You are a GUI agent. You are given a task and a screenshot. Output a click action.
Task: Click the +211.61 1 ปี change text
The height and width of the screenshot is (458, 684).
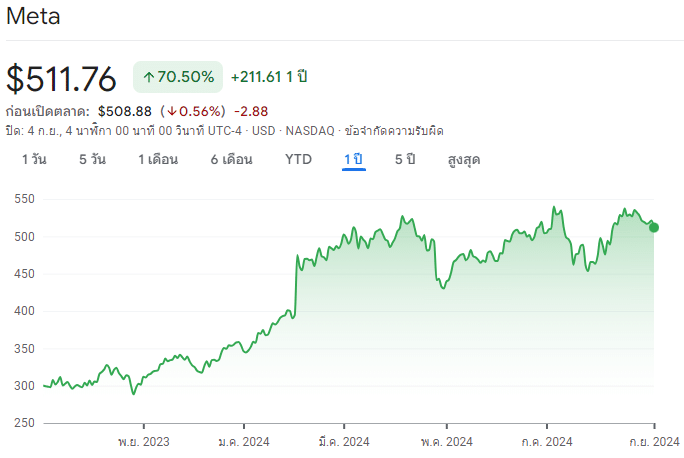pos(269,77)
